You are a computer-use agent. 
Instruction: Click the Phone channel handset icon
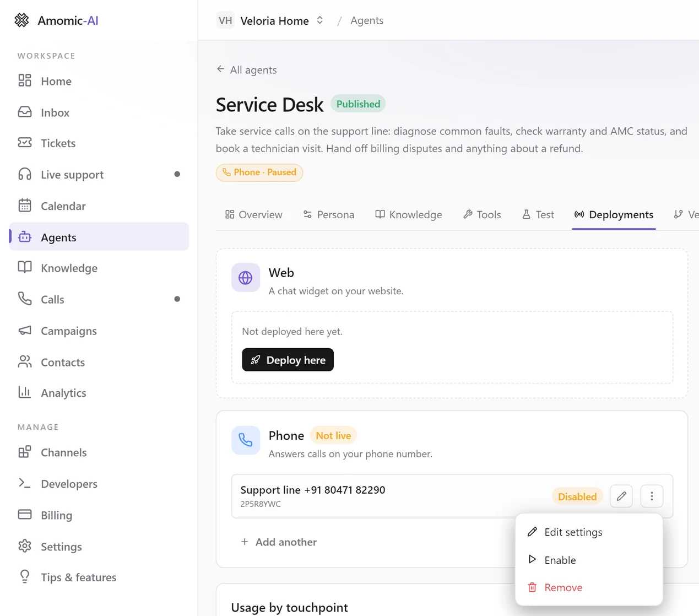[x=246, y=440]
